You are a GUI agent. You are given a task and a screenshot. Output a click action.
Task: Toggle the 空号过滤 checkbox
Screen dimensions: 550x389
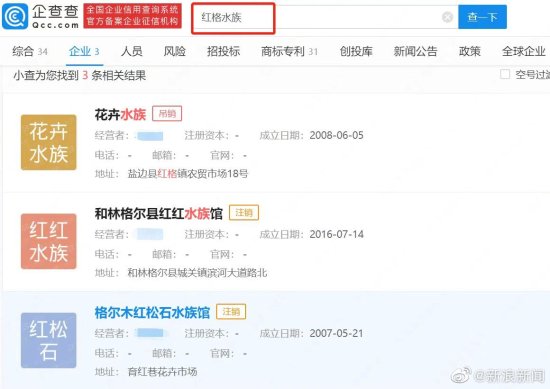coord(505,74)
